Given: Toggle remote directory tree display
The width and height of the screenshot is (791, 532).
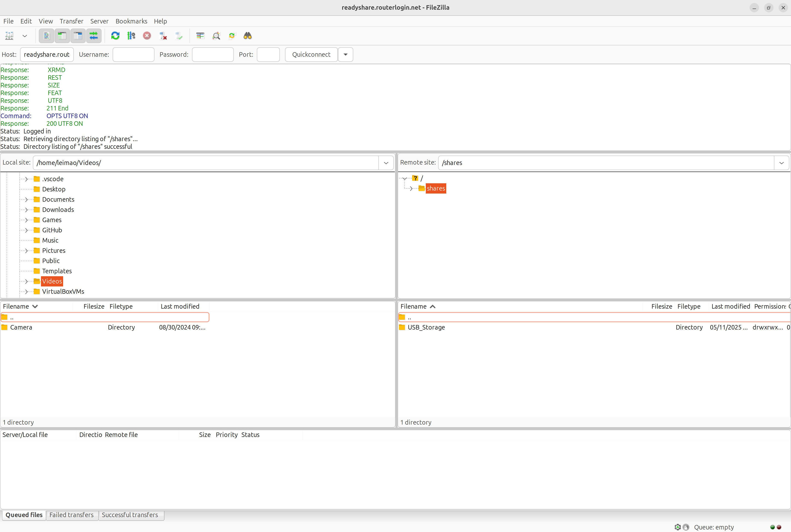Looking at the screenshot, I should coord(78,36).
